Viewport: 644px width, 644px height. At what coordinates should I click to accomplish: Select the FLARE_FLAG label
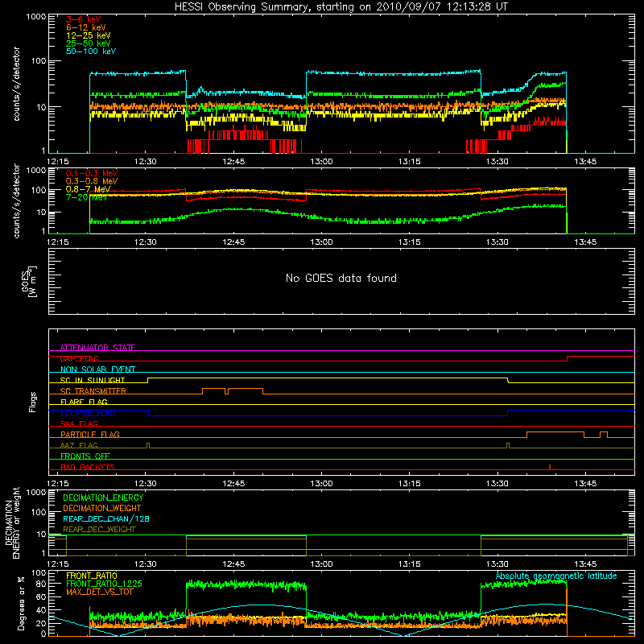coord(84,402)
